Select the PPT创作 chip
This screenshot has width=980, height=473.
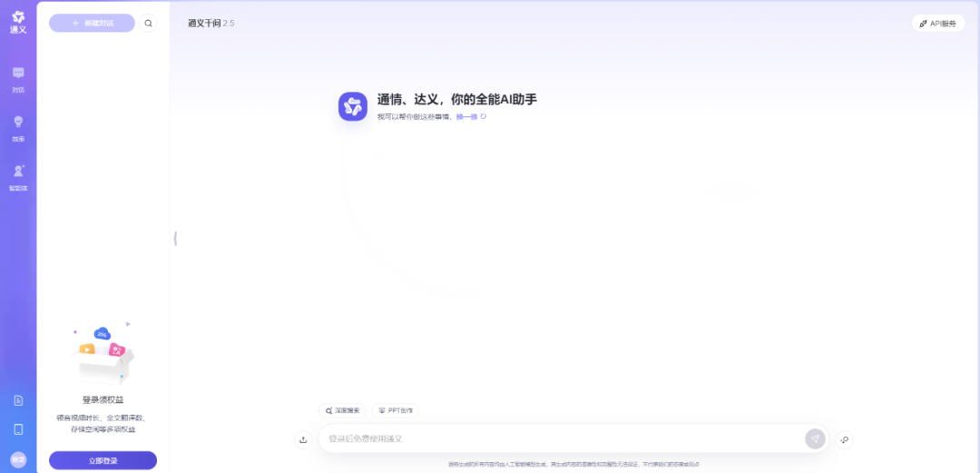(x=396, y=411)
